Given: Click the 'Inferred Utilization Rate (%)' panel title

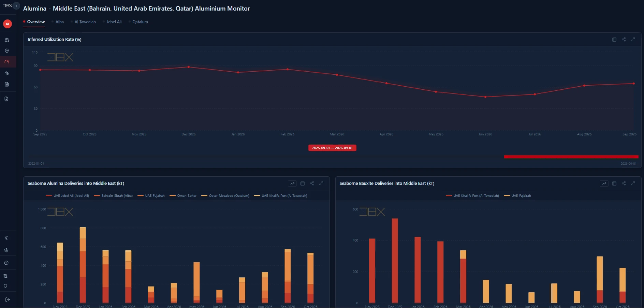Looking at the screenshot, I should point(55,40).
